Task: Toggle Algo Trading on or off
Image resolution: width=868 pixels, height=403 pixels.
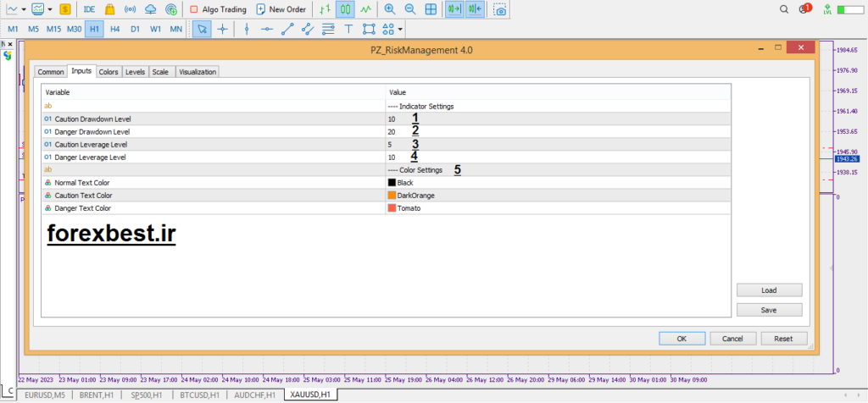Action: pos(218,9)
